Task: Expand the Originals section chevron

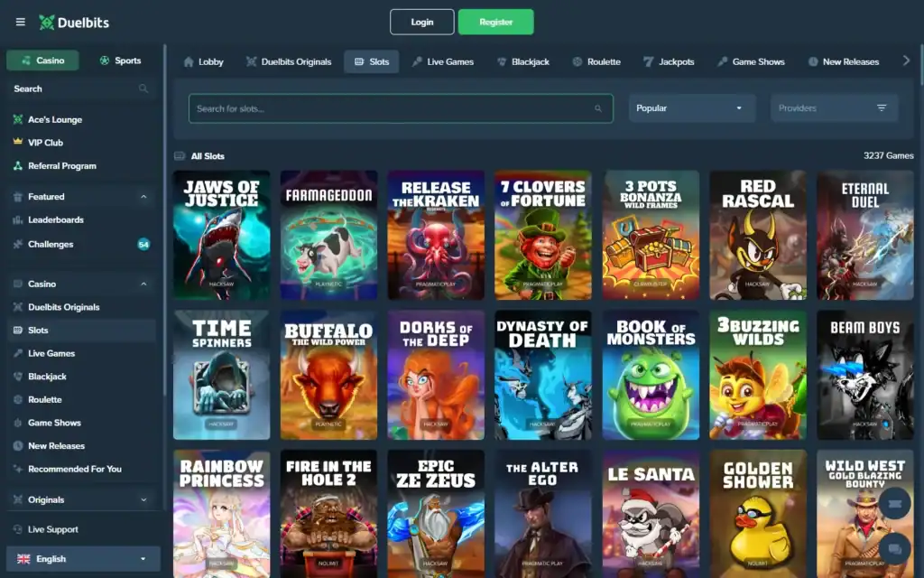Action: pyautogui.click(x=143, y=499)
